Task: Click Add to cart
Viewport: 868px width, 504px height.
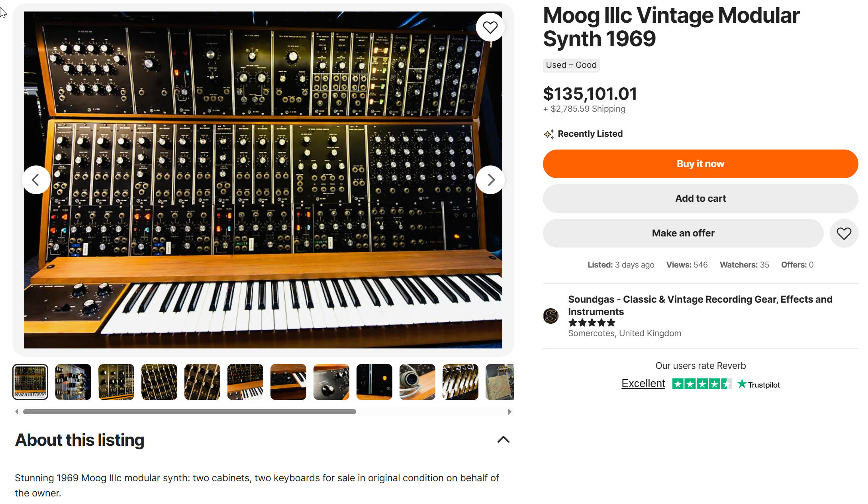Action: tap(700, 199)
